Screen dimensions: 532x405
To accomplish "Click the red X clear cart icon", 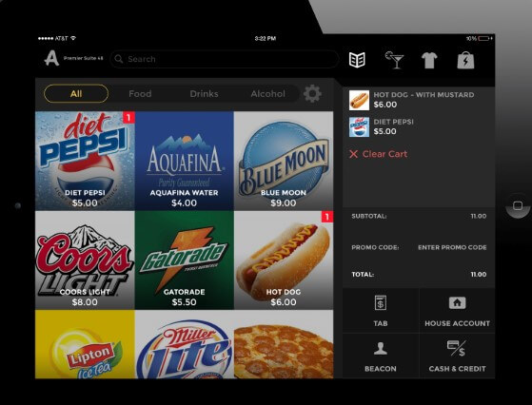I will click(x=353, y=154).
